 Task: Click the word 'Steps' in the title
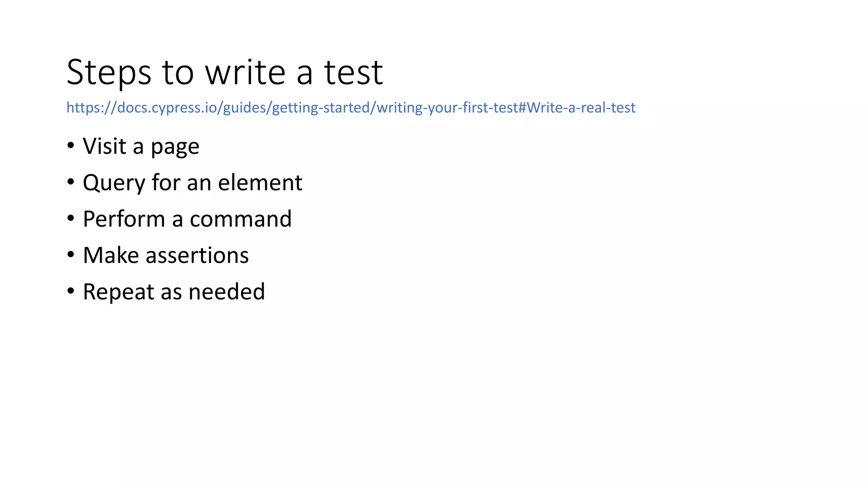[109, 73]
